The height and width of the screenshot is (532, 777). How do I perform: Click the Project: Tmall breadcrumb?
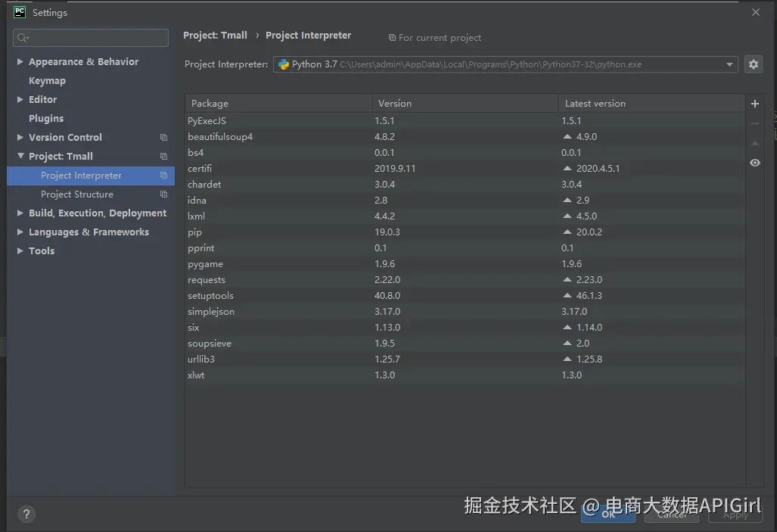tap(216, 35)
